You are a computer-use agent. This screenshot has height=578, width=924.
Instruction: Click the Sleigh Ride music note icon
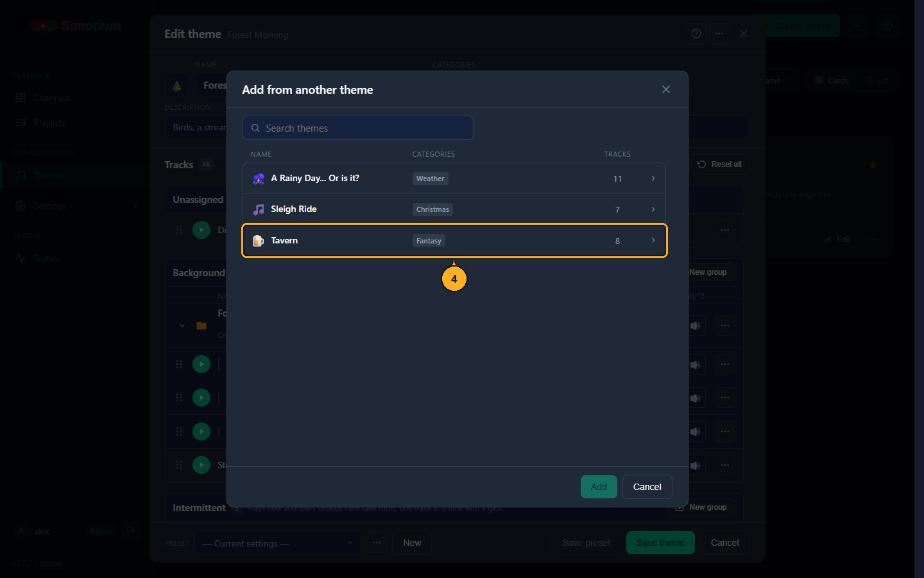pos(259,209)
